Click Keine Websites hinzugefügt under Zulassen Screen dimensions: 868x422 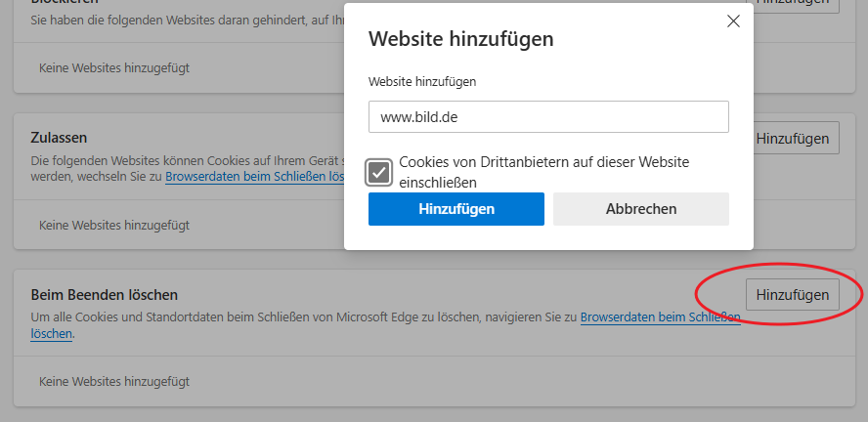coord(114,225)
